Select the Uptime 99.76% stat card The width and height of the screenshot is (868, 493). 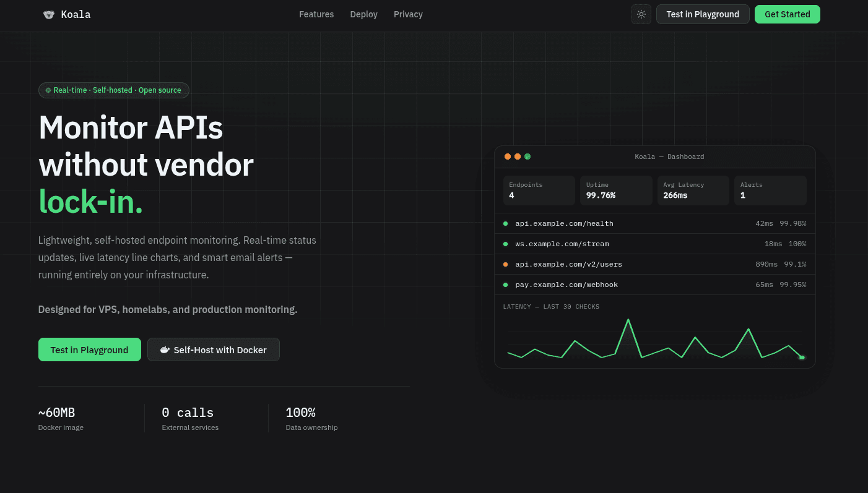pyautogui.click(x=616, y=191)
